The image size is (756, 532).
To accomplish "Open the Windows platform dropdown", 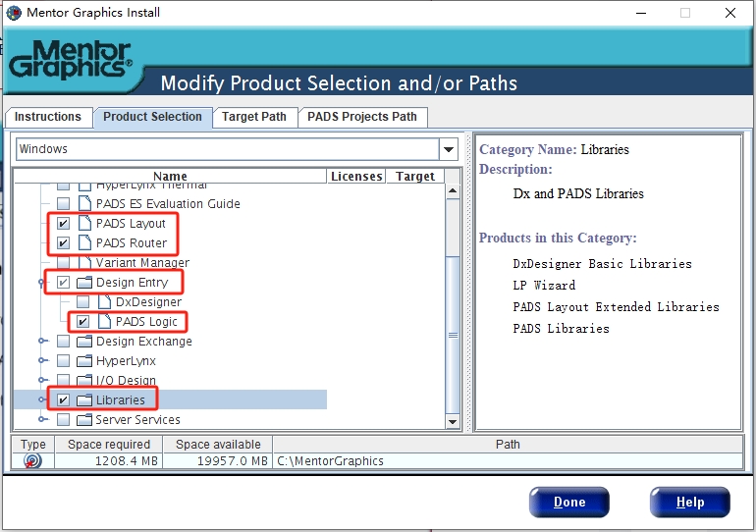I will [449, 149].
